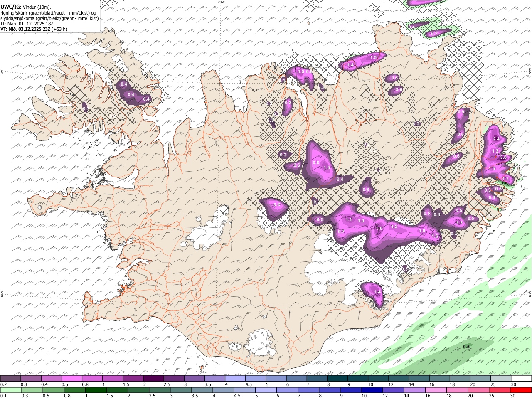The width and height of the screenshot is (532, 399).
Task: Select the 0.8 swatch in upper purple legend
Action: point(92,379)
